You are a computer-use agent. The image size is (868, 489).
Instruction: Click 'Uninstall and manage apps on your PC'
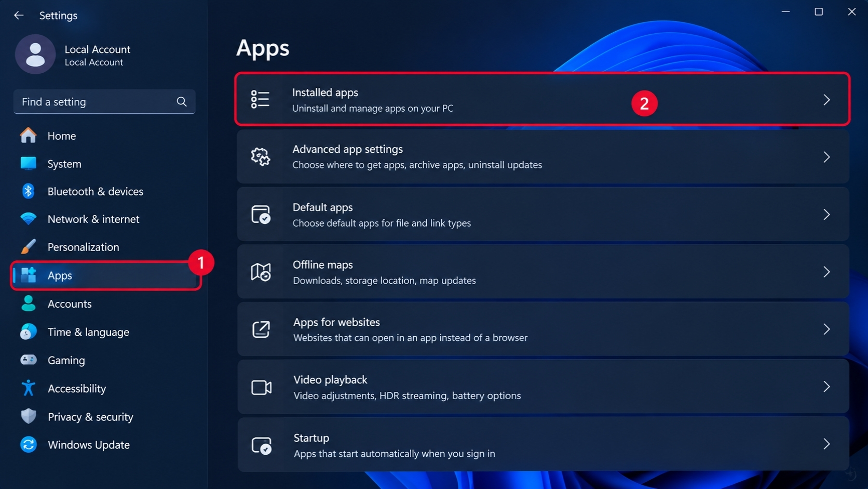click(372, 108)
